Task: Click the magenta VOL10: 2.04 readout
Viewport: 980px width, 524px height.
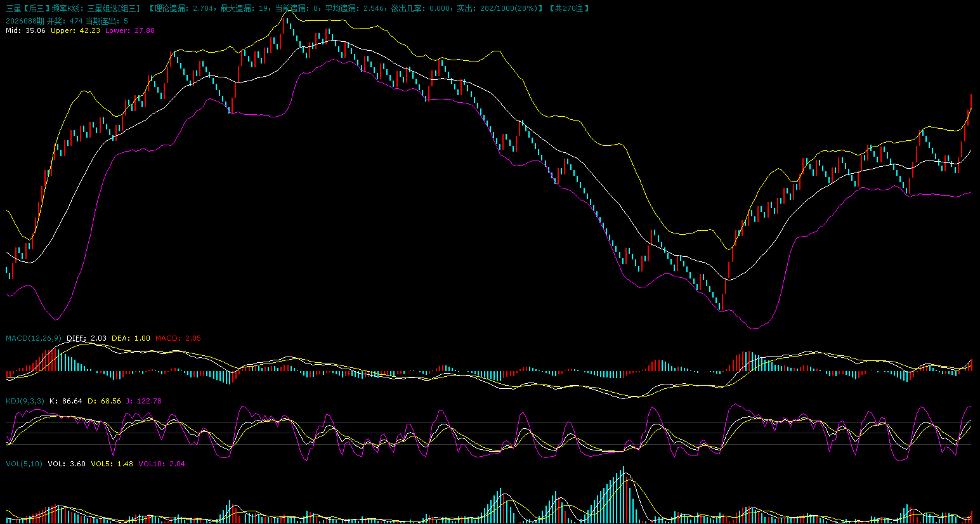Action: point(162,464)
